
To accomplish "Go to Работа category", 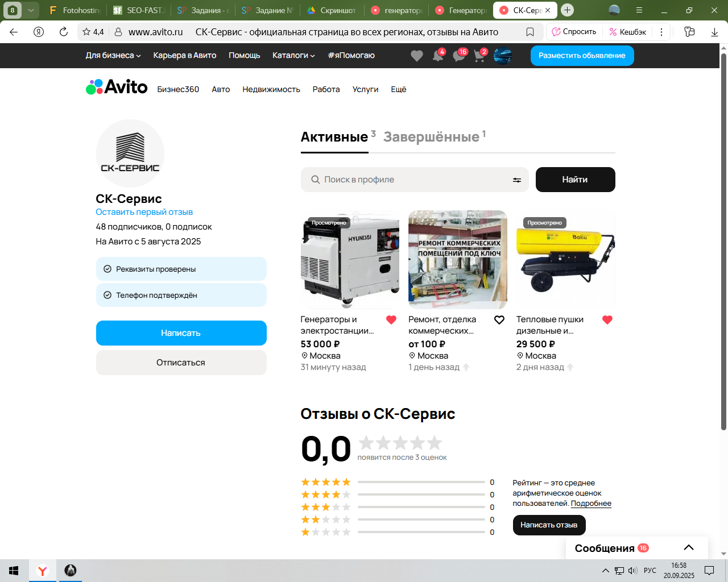I will [326, 89].
